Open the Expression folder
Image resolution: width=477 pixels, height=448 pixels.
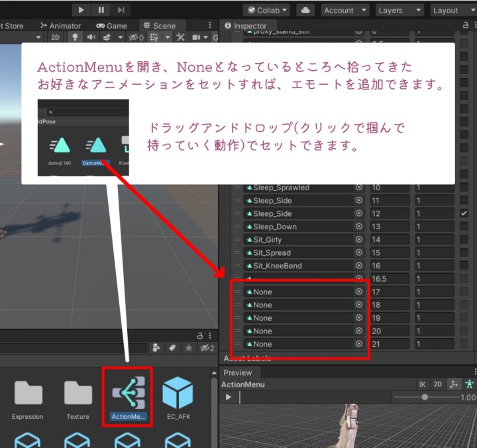pos(28,400)
